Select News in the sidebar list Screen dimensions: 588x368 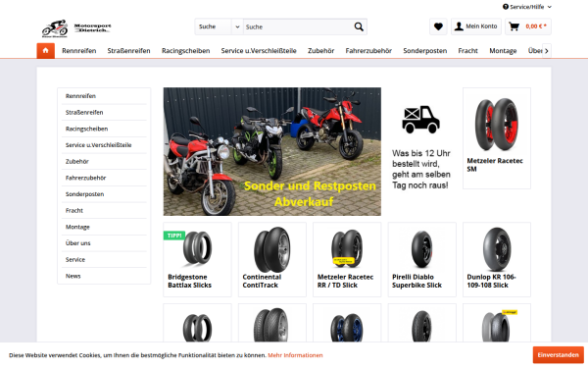pyautogui.click(x=104, y=276)
